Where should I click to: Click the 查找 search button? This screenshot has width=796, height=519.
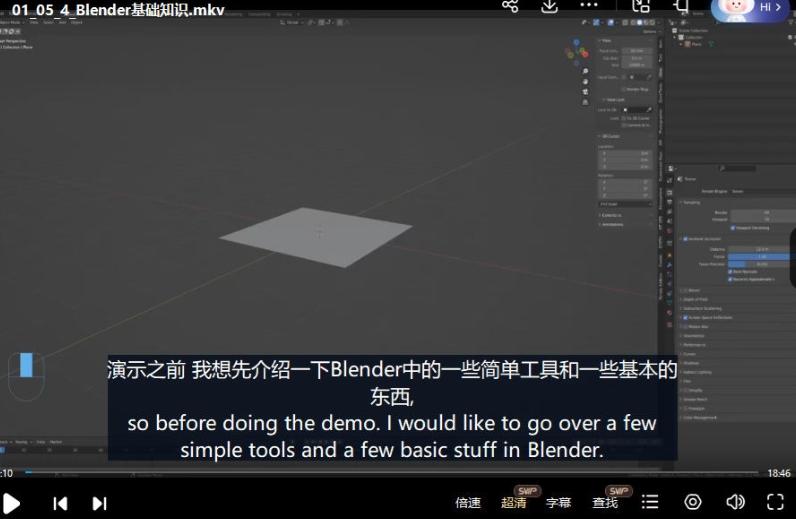[605, 503]
